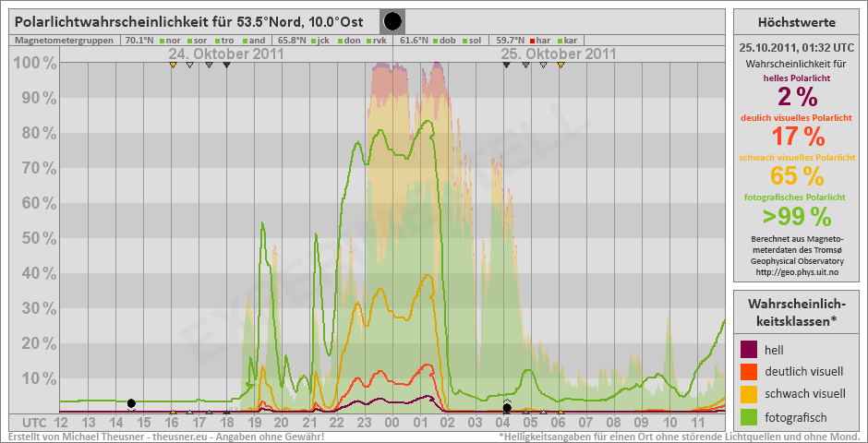Click the green 'nor' magnetometer status indicator
868x443 pixels.
click(x=162, y=41)
